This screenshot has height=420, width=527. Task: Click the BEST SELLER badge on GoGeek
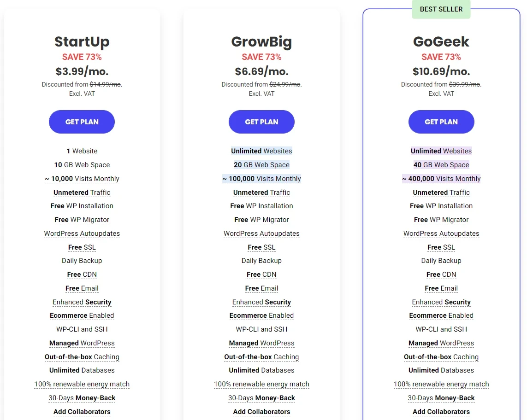[441, 9]
